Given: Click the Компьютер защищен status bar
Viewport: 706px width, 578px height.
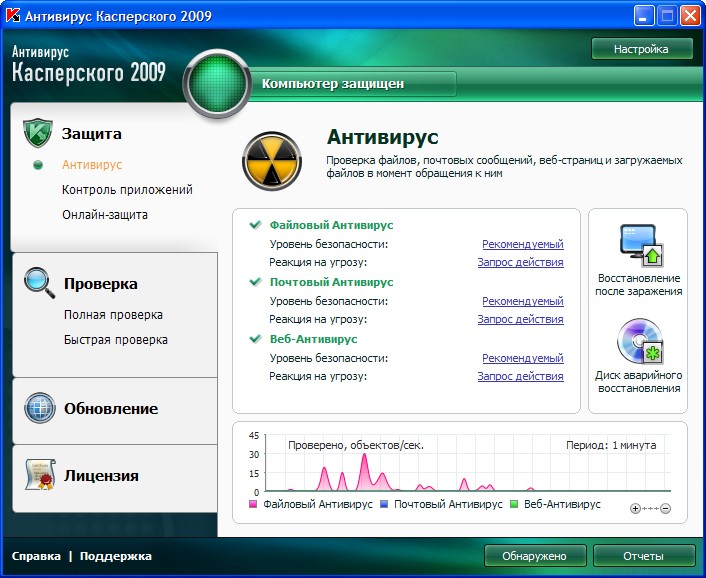Looking at the screenshot, I should [x=353, y=84].
